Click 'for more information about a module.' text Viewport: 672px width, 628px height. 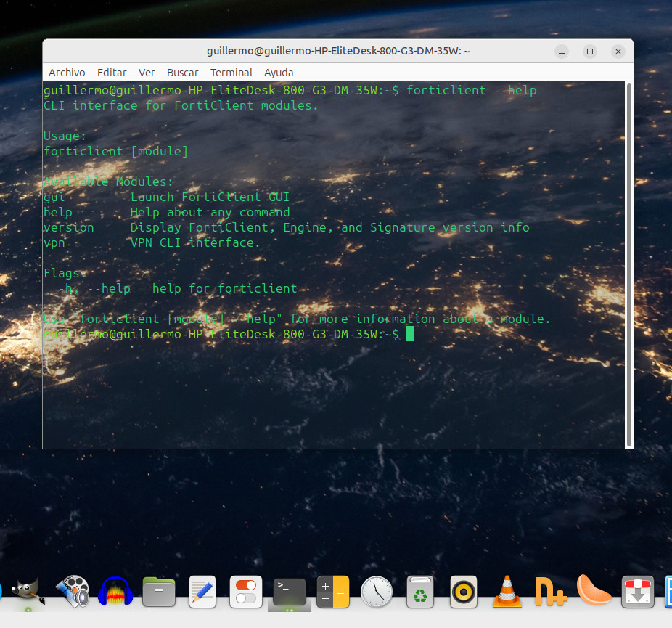pyautogui.click(x=420, y=319)
